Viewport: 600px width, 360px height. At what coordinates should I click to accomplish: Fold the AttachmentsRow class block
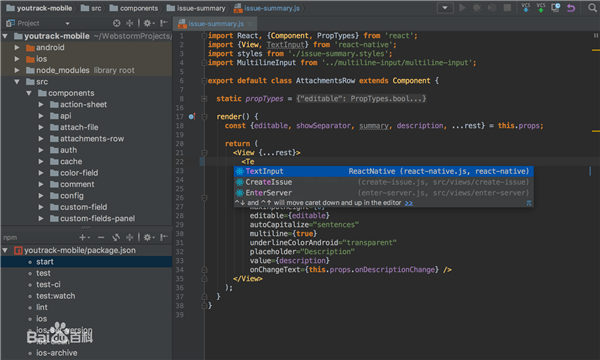pos(204,81)
